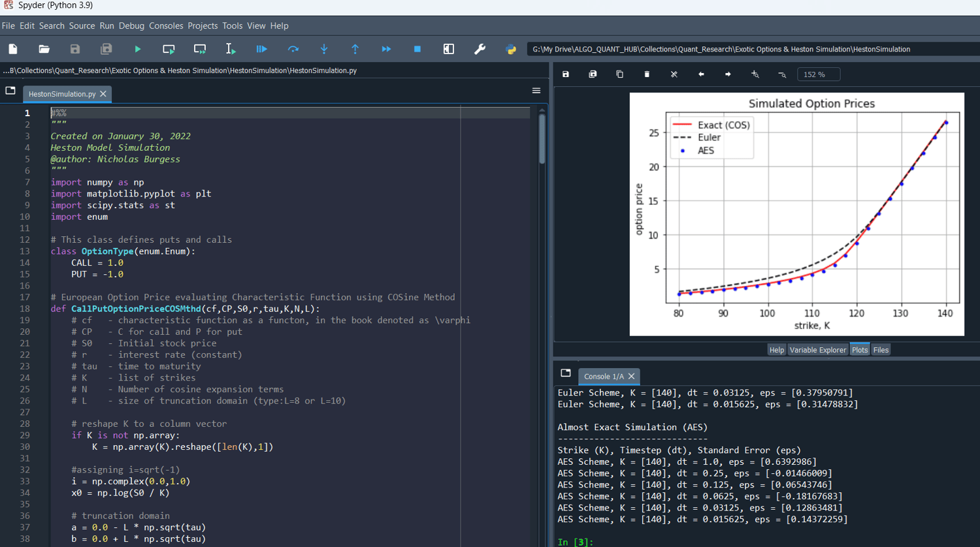Open Preferences via the wrench icon
The image size is (980, 547).
pos(480,49)
